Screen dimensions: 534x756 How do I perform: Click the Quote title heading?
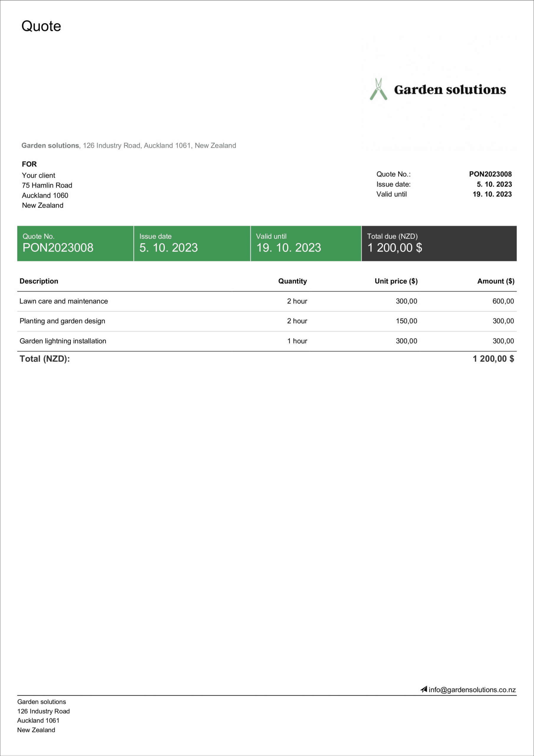[41, 26]
